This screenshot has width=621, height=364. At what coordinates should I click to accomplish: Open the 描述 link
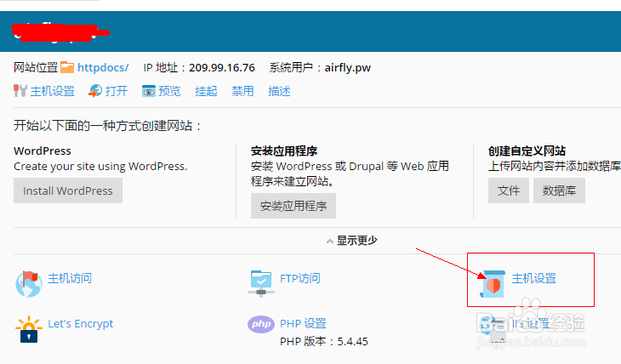279,92
